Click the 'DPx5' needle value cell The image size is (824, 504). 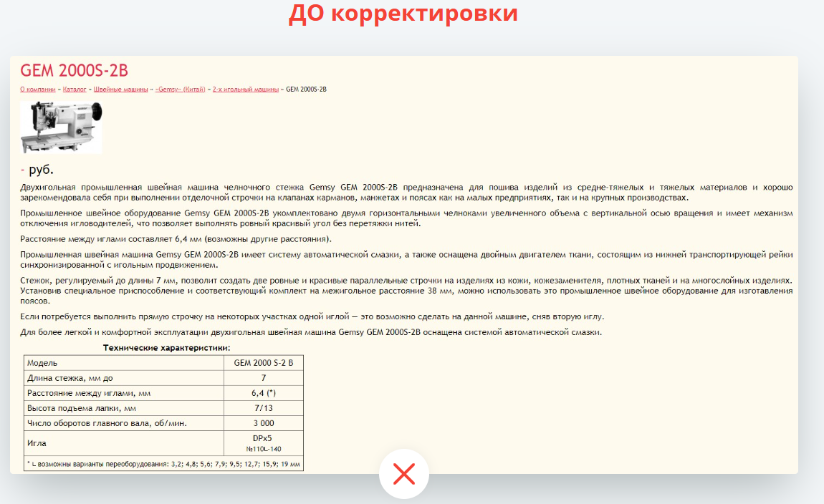264,443
